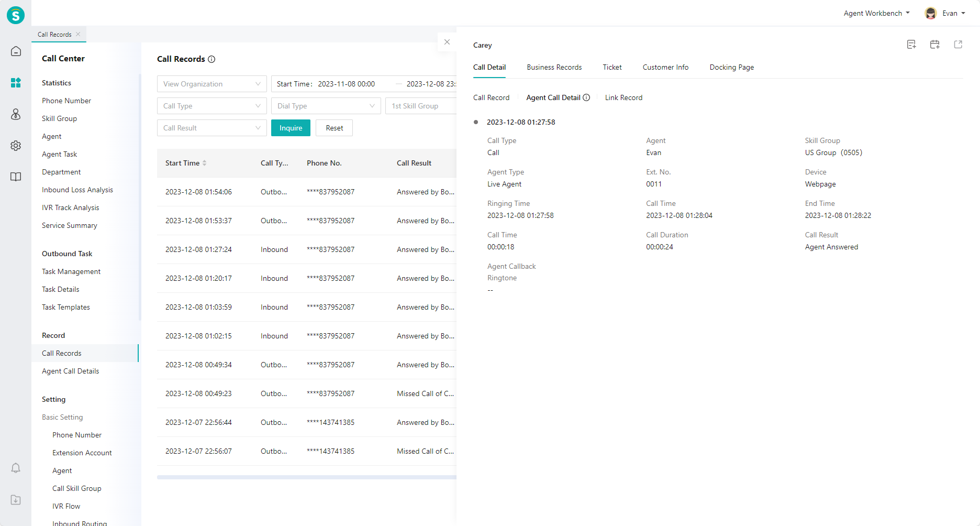Open Task Management

(x=71, y=271)
